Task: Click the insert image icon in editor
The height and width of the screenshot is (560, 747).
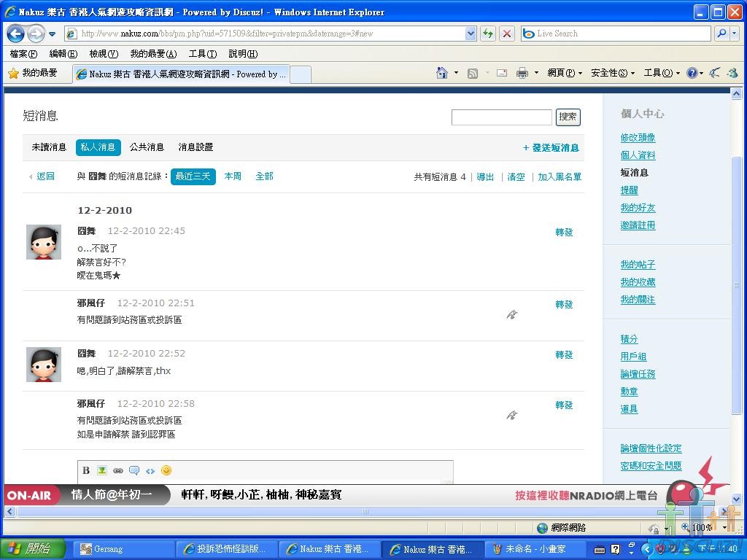Action: pos(102,470)
